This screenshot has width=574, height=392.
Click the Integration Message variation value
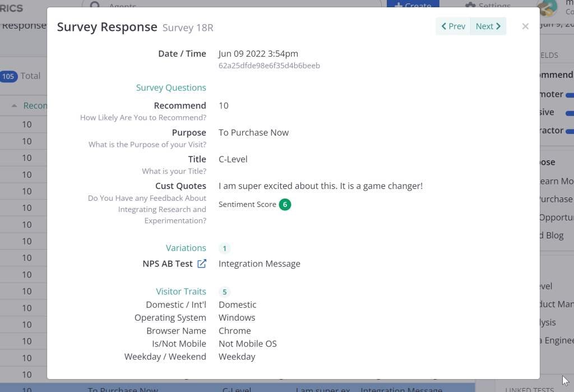(259, 264)
